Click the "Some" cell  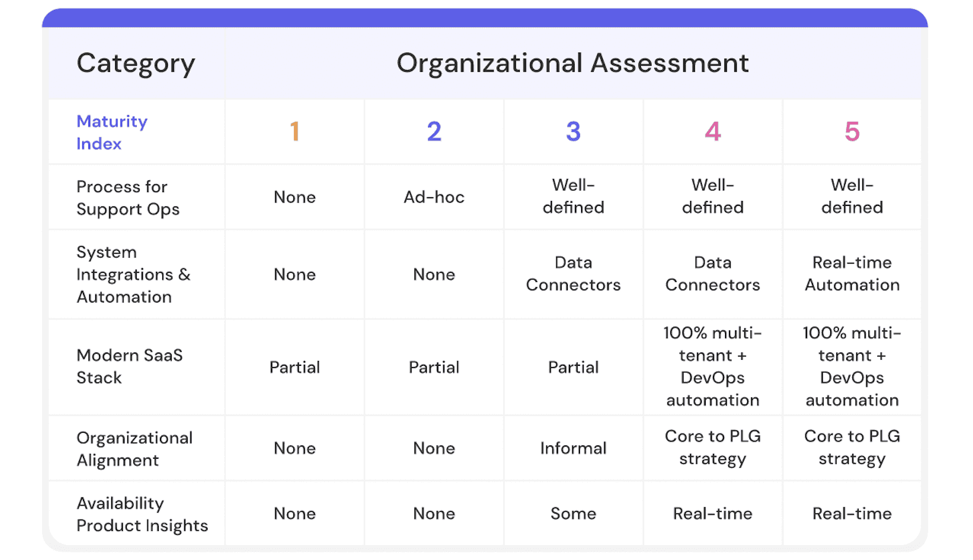point(573,514)
